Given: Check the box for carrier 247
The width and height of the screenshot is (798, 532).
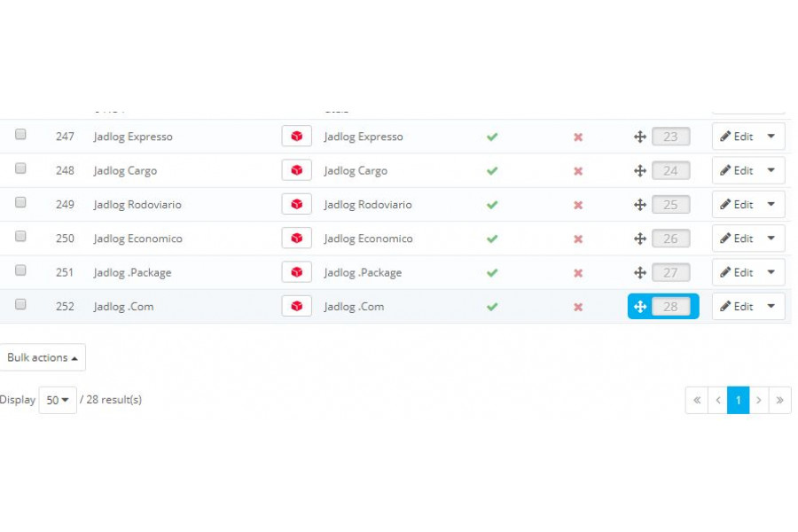Looking at the screenshot, I should tap(20, 135).
